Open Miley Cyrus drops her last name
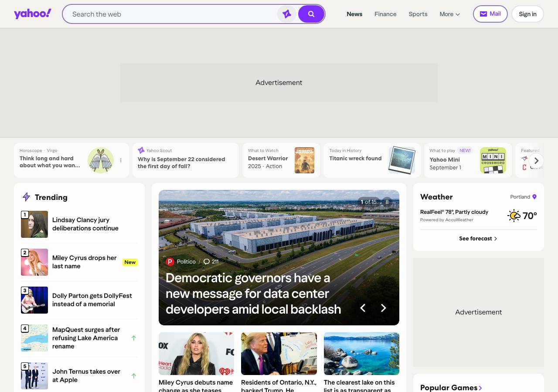 [85, 262]
